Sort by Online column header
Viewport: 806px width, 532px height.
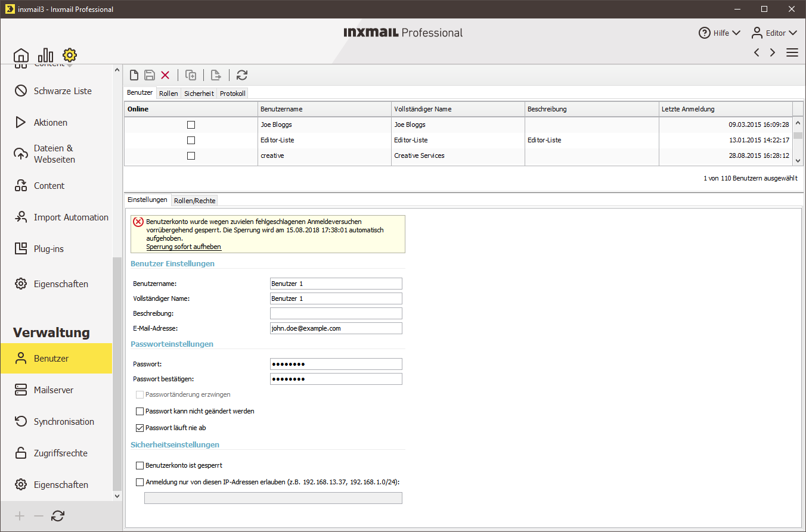click(x=191, y=109)
